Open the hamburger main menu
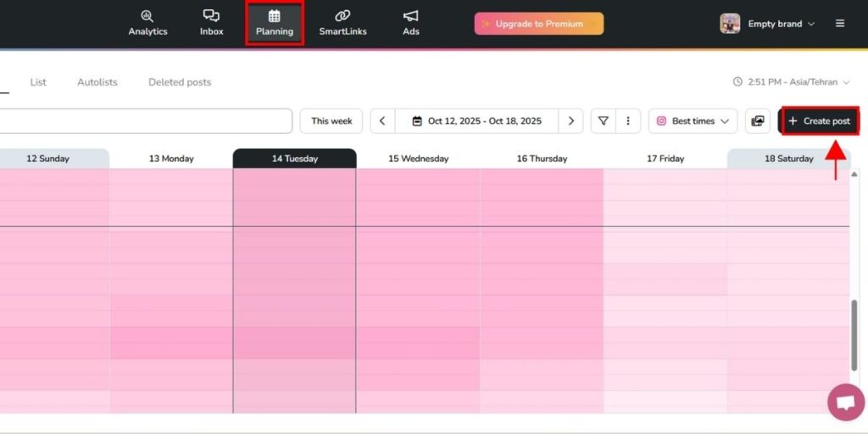 pyautogui.click(x=840, y=24)
